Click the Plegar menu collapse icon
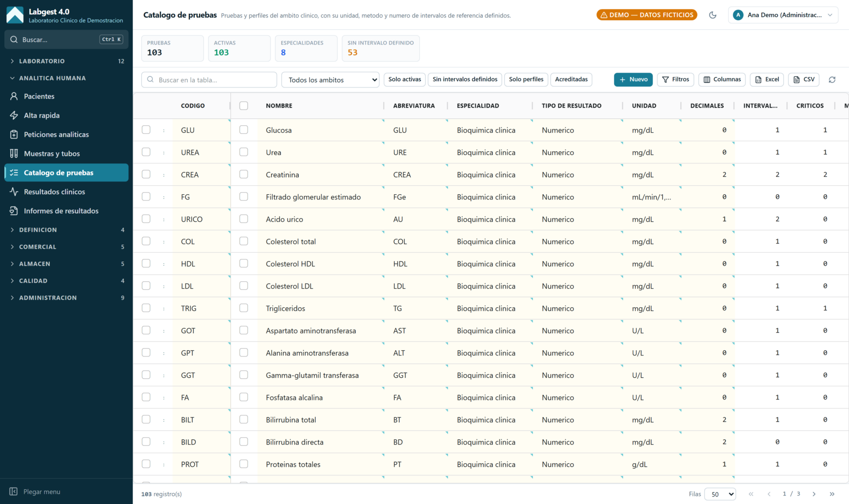This screenshot has height=504, width=849. tap(14, 492)
